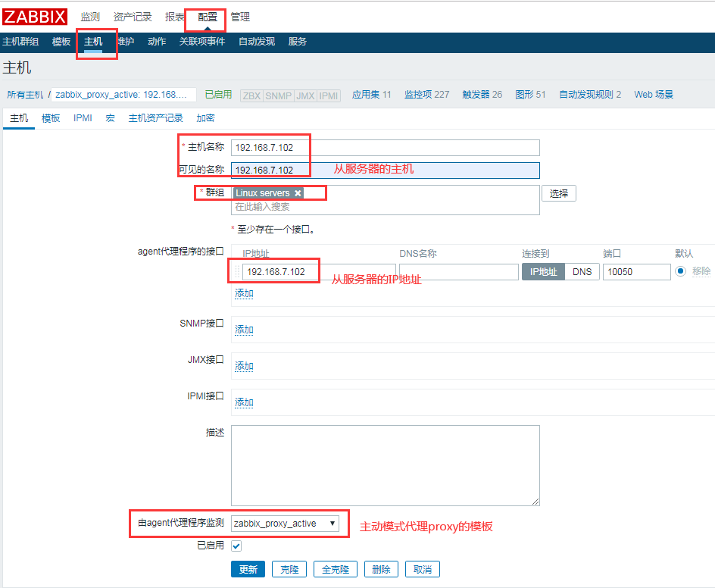Go to 模板 submenu in navigation bar
Screen dimensions: 715x588
(61, 42)
